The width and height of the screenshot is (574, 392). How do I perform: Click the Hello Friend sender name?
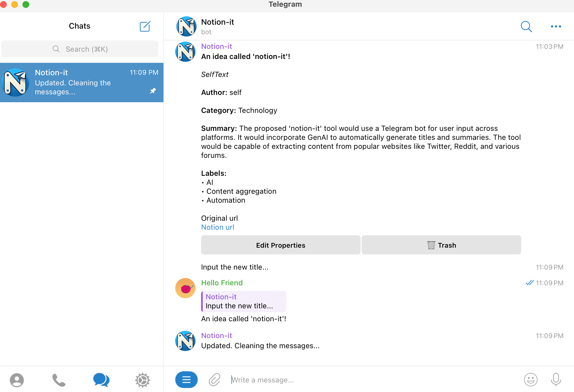(x=222, y=283)
